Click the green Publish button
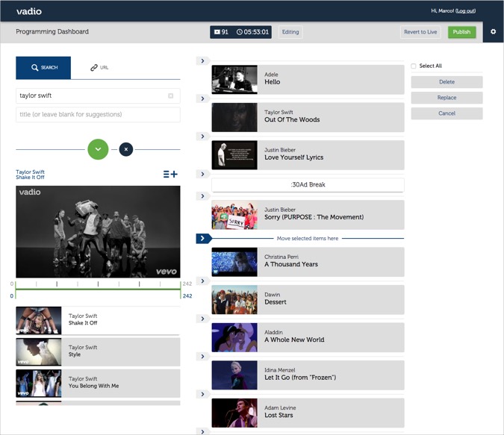Screen dimensions: 504x435 click(461, 32)
